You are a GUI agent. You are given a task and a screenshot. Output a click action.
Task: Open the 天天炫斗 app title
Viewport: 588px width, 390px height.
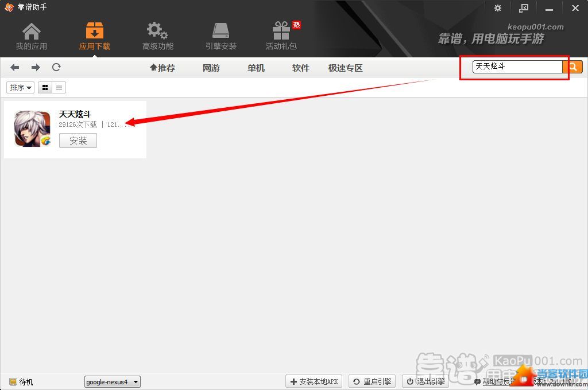pos(75,114)
